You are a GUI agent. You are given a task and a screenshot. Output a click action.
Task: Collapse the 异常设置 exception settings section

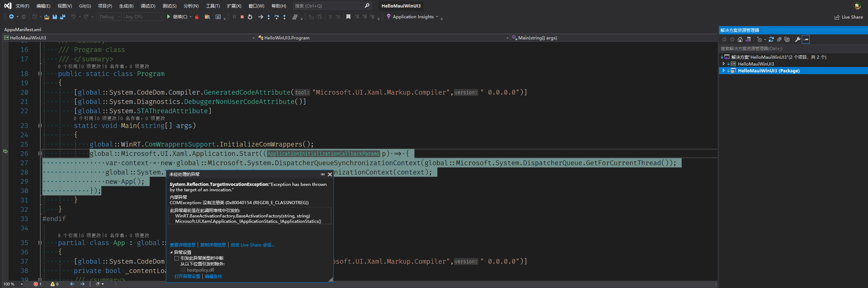click(172, 252)
